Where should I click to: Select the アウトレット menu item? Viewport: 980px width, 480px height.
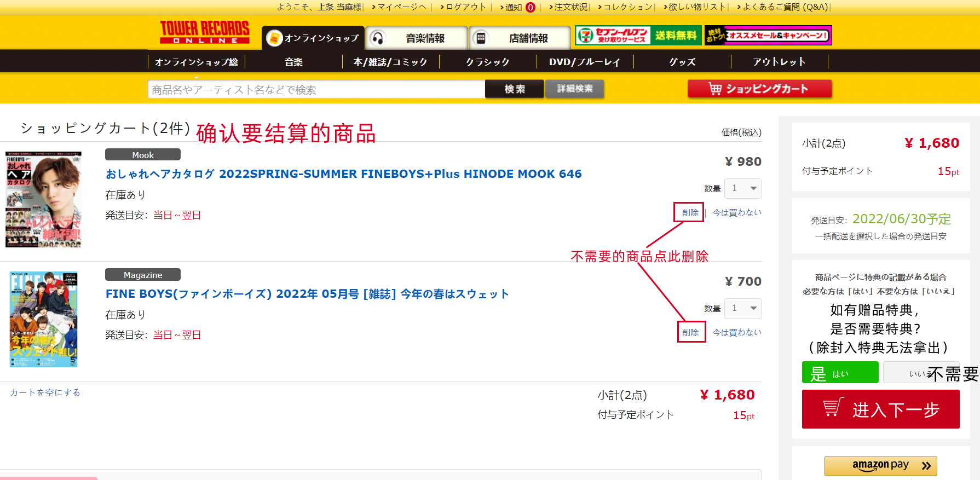(x=779, y=62)
